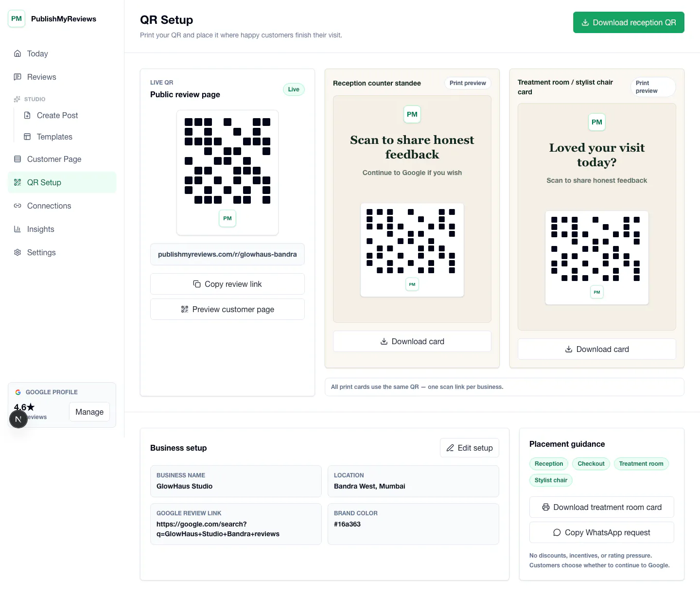The height and width of the screenshot is (596, 700).
Task: Click Print preview on reception counter standee
Action: (468, 83)
